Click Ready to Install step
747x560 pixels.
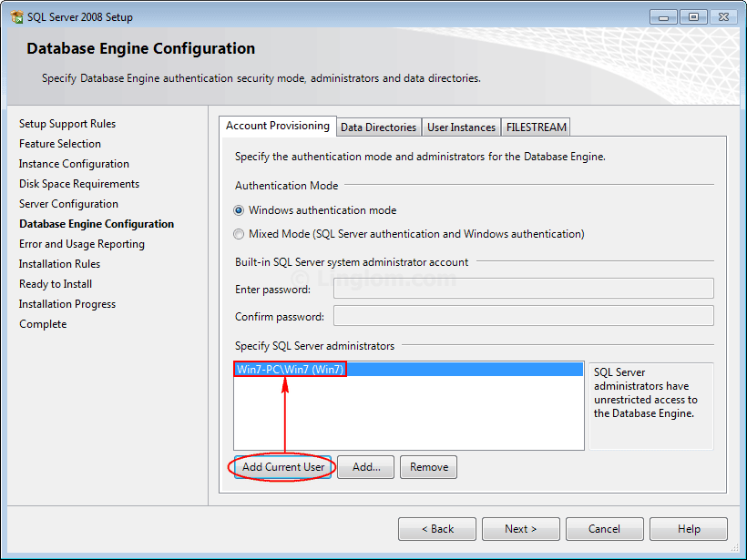[x=56, y=284]
